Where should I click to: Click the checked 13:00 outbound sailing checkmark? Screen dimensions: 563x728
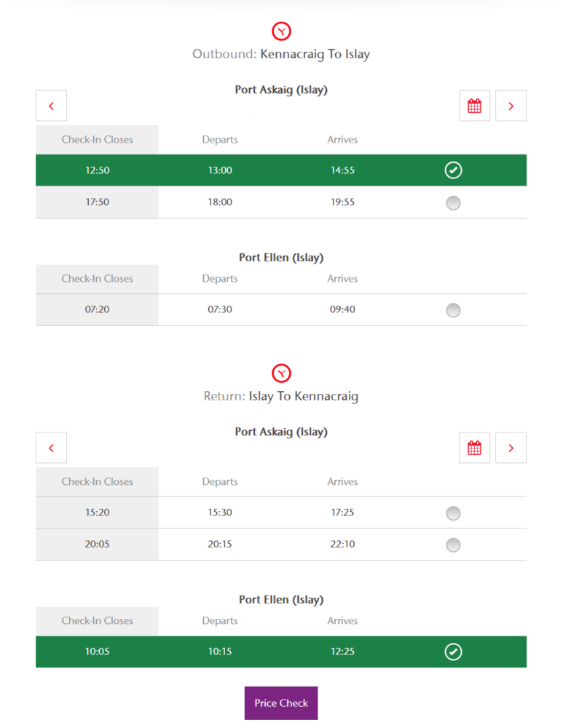453,170
